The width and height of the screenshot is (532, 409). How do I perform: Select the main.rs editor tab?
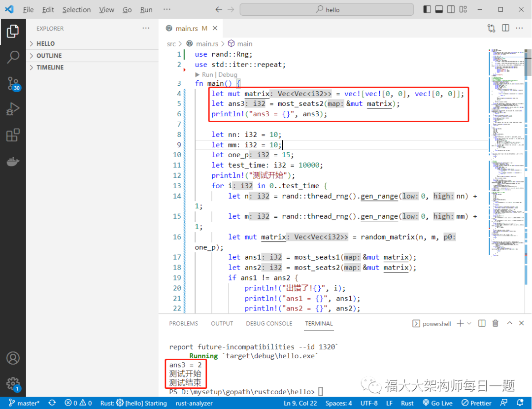pos(190,28)
